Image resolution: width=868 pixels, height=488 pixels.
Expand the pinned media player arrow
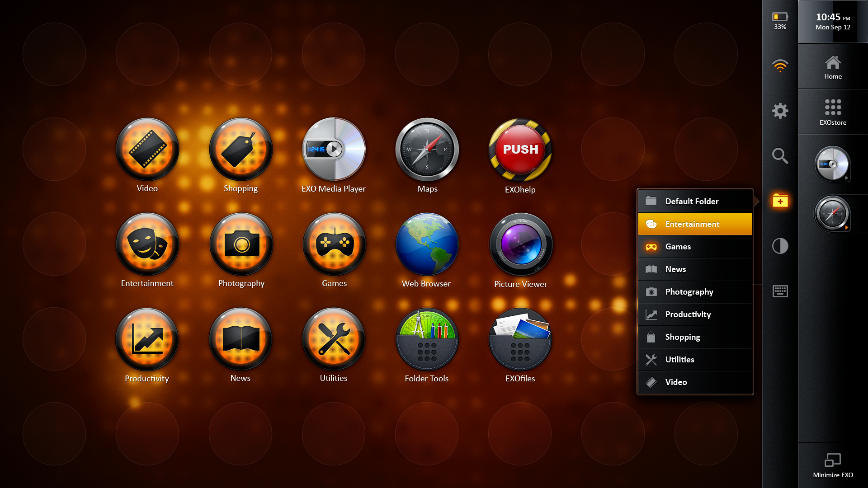(847, 178)
